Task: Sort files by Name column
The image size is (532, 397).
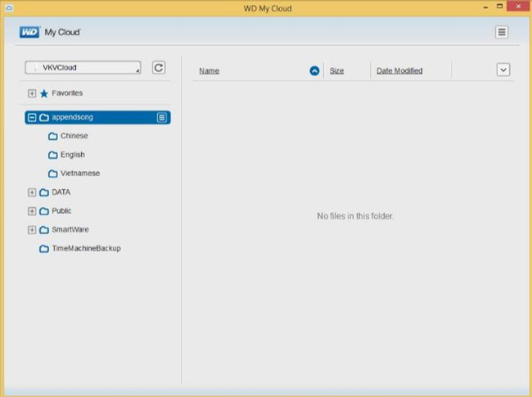Action: (209, 71)
